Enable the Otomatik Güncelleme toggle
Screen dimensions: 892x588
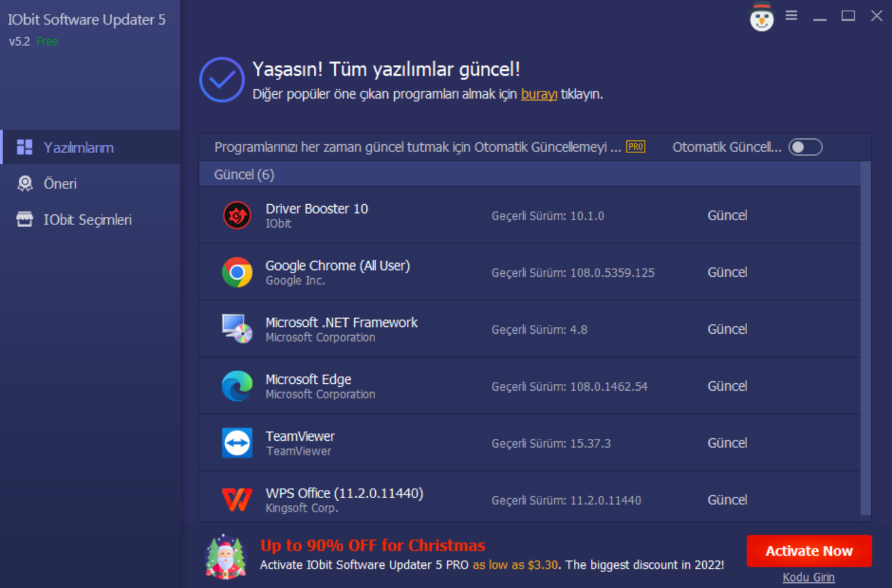tap(805, 147)
